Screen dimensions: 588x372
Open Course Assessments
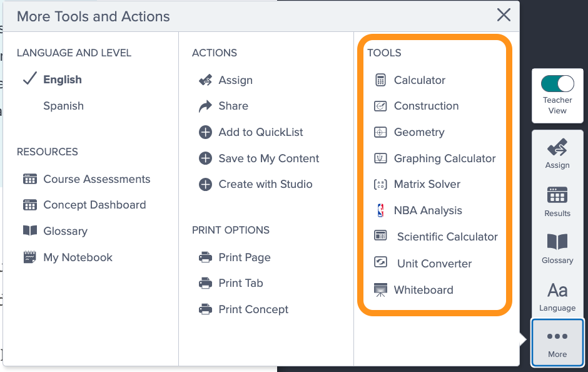click(96, 179)
